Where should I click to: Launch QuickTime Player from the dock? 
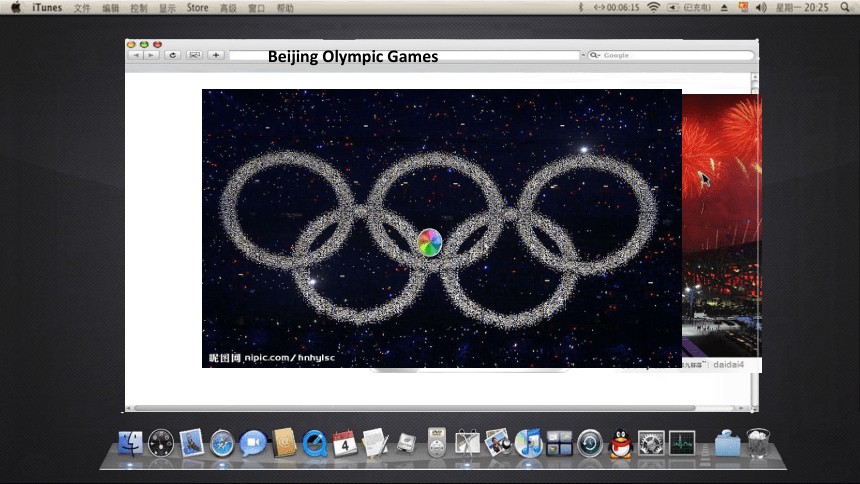[x=315, y=443]
